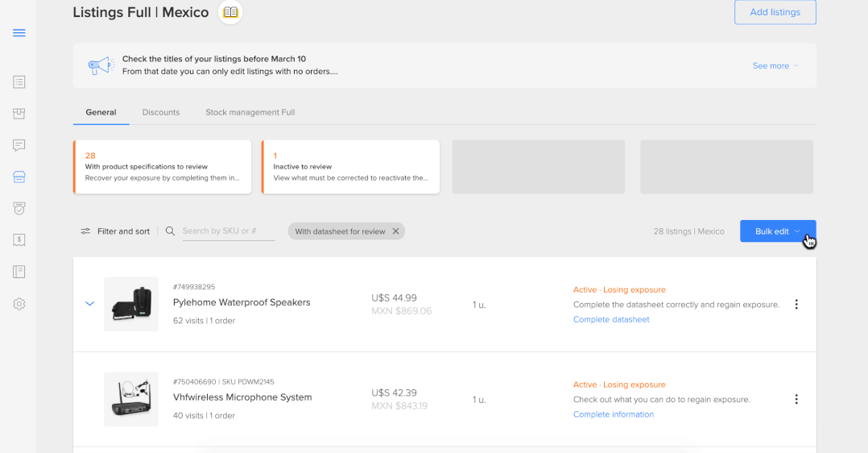868x453 pixels.
Task: Expand the Pylehome Waterproof Speakers row
Action: point(90,304)
